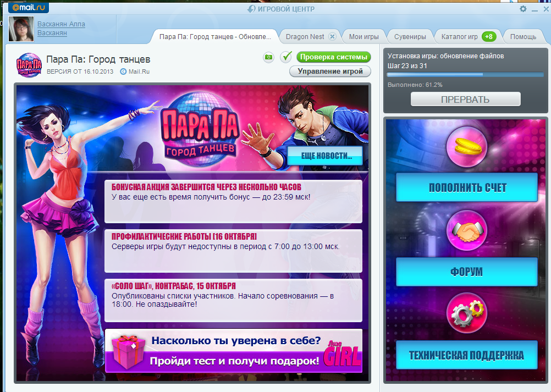The image size is (551, 392).
Task: Open the Мои игры tab
Action: coord(363,36)
